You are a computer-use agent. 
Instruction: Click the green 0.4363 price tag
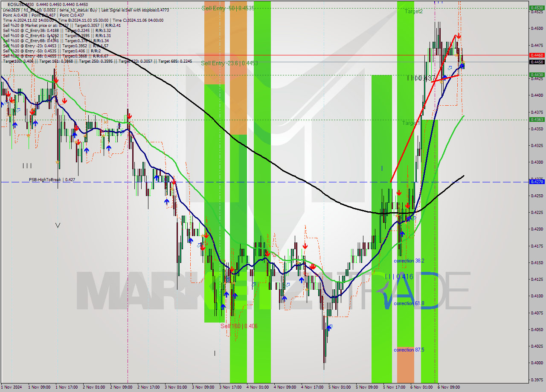(x=537, y=119)
